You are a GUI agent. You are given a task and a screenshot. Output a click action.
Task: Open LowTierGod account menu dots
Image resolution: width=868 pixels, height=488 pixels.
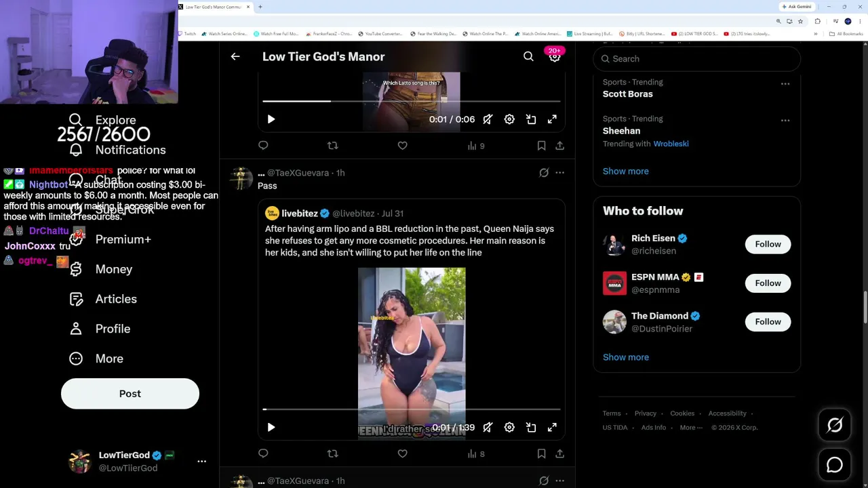(201, 461)
